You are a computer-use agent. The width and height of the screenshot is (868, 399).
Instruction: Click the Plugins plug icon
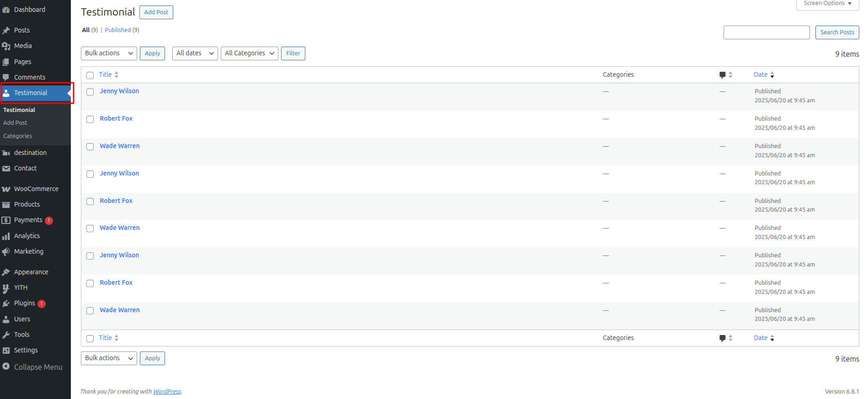[6, 303]
